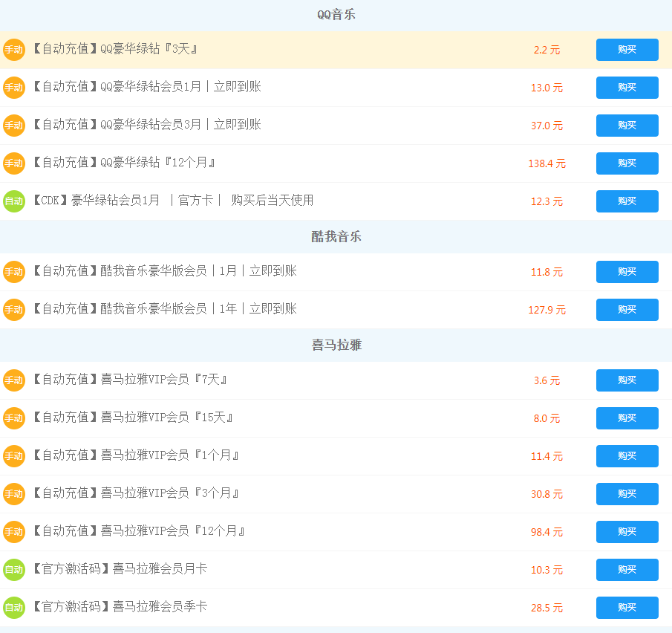Open product title QQ豪华绿钻『3天』
The image size is (672, 633).
[x=115, y=49]
